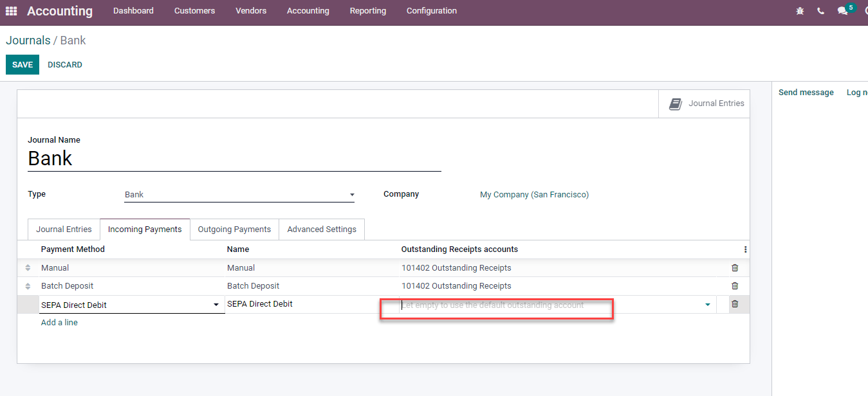Viewport: 868px width, 396px height.
Task: Open My Company (San Francisco) link
Action: tap(534, 194)
